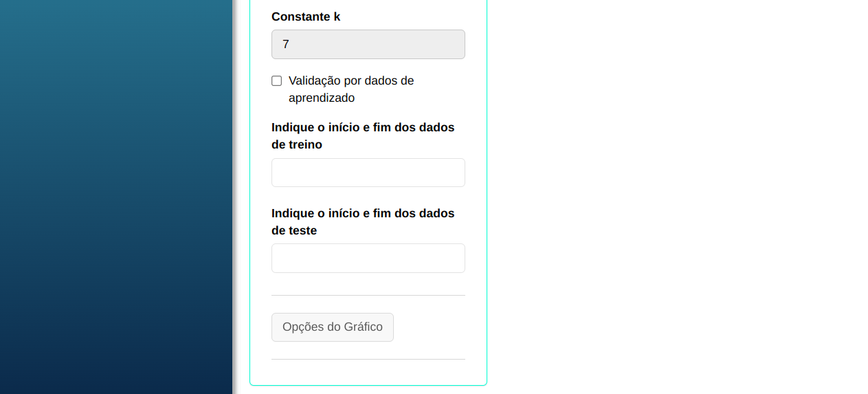Focus the training data (treino) range input
Image resolution: width=868 pixels, height=394 pixels.
(x=368, y=173)
